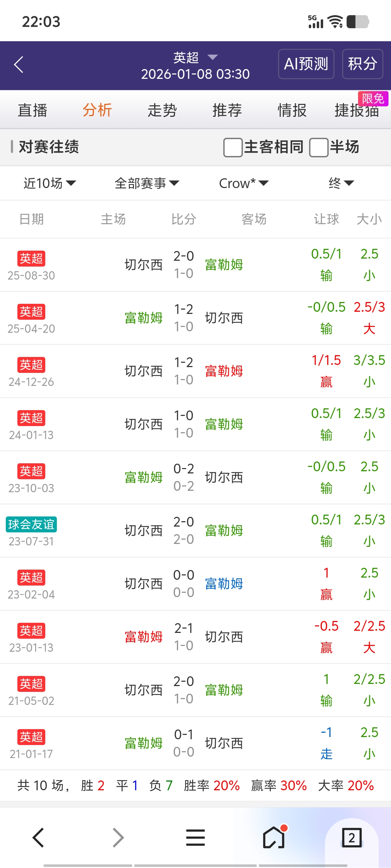
Task: Expand the 近10场 match count dropdown
Action: [x=50, y=183]
